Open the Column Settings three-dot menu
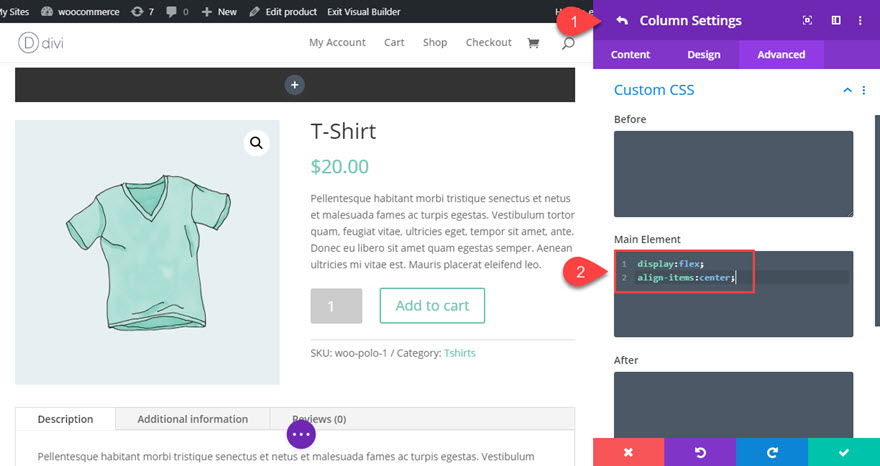This screenshot has height=466, width=880. pyautogui.click(x=860, y=20)
